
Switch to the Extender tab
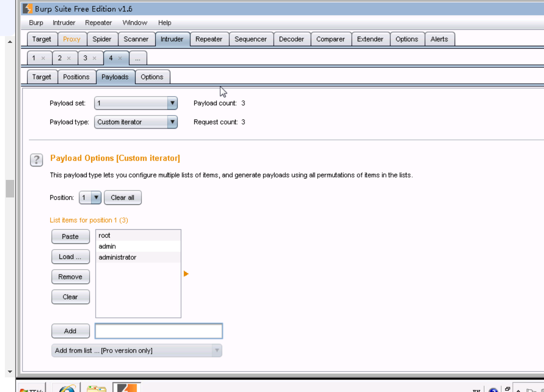pyautogui.click(x=370, y=39)
